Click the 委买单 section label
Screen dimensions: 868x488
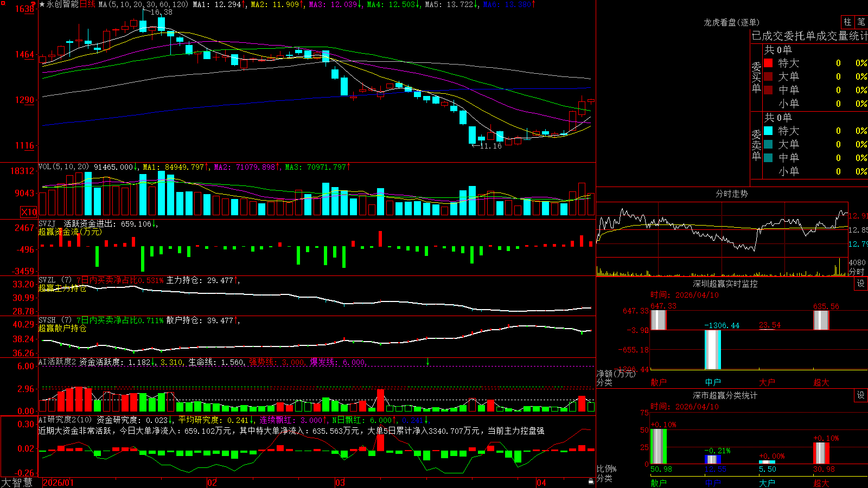coord(756,77)
